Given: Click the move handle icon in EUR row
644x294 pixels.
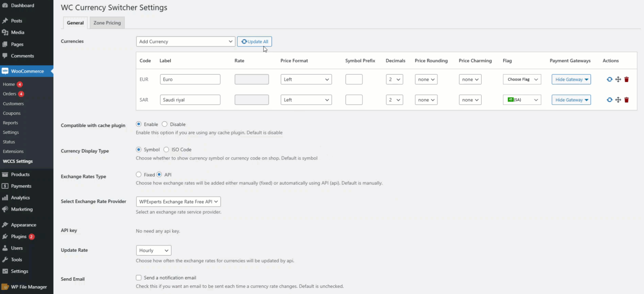Looking at the screenshot, I should click(618, 79).
